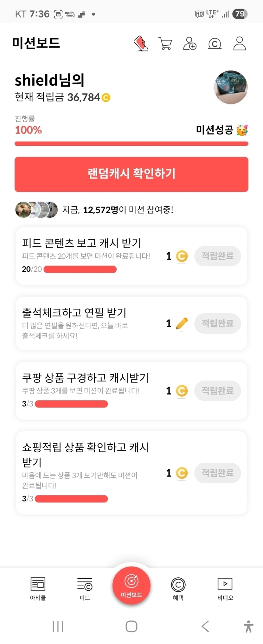The width and height of the screenshot is (263, 644).
Task: Tap the gold coin next to 36,784
Action: [x=106, y=97]
